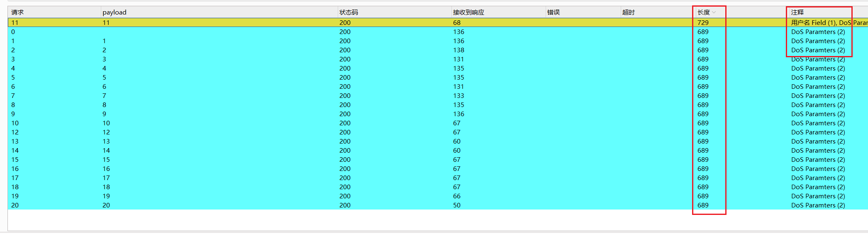Image resolution: width=868 pixels, height=234 pixels.
Task: Click response time 135 in request 8 row
Action: click(458, 105)
